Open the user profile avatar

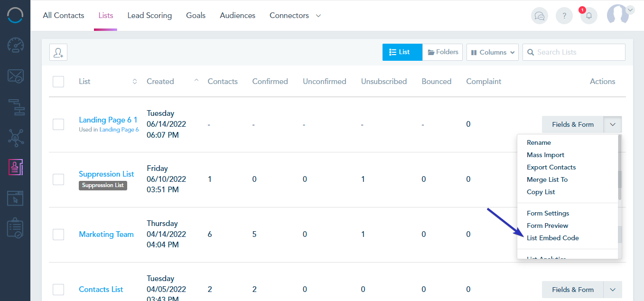618,15
